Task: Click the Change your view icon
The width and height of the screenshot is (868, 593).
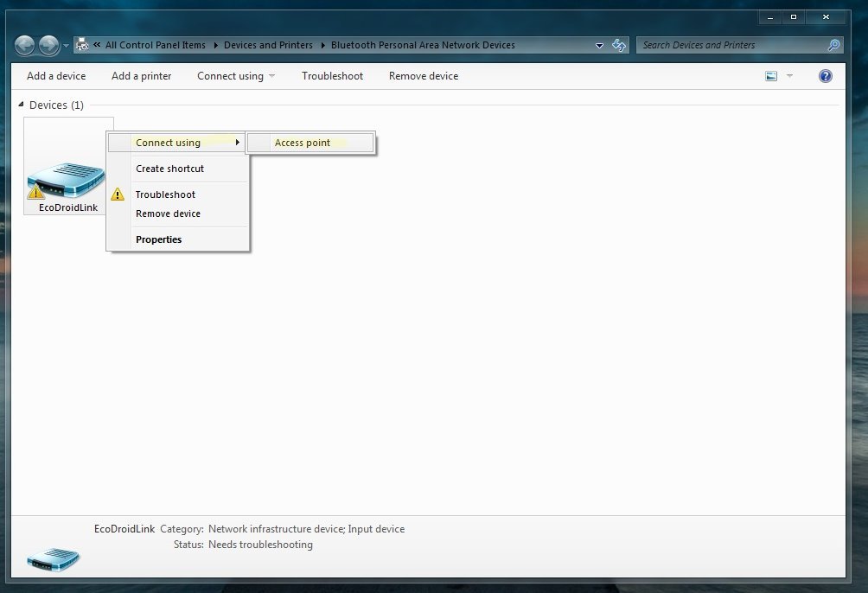Action: pyautogui.click(x=771, y=76)
